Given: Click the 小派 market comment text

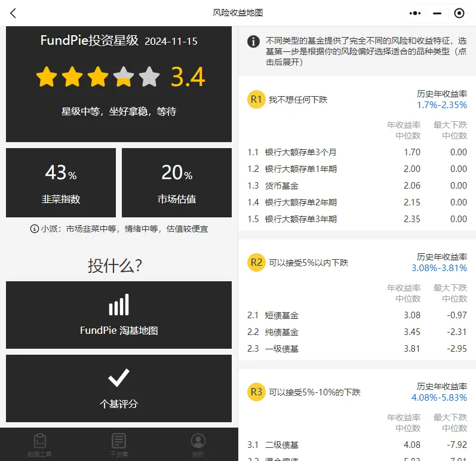Looking at the screenshot, I should (124, 229).
